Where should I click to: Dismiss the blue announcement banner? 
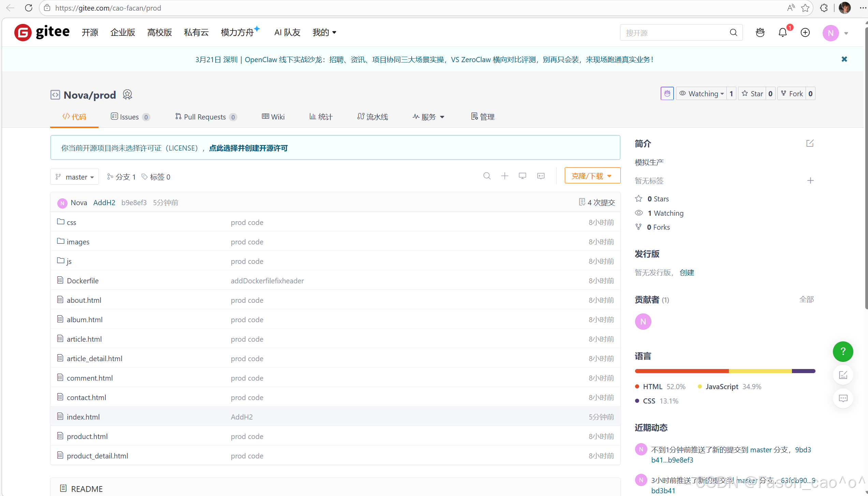pyautogui.click(x=844, y=59)
